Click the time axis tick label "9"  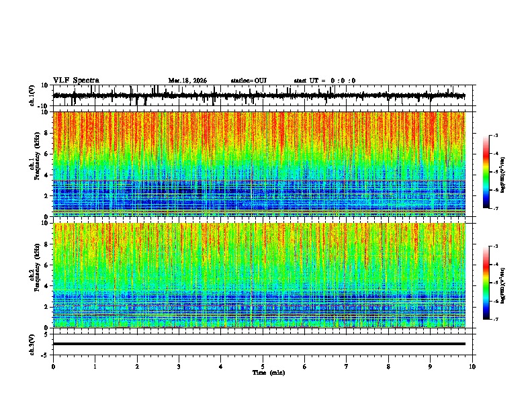click(430, 367)
